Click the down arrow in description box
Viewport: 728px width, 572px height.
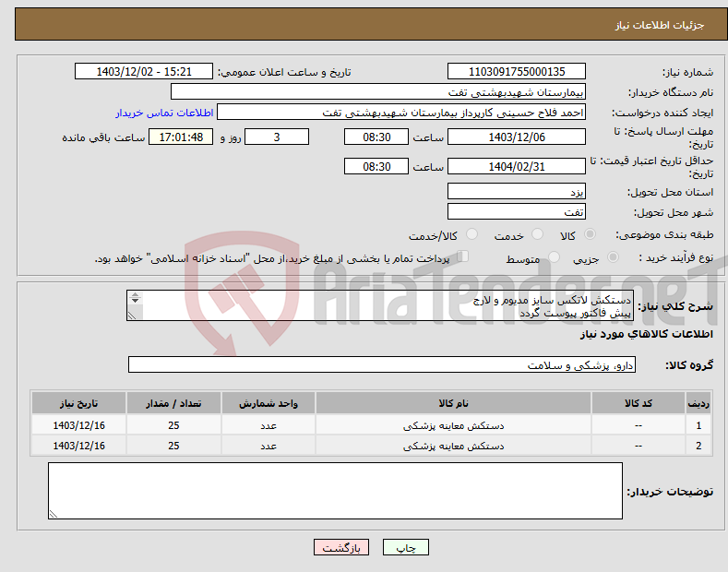point(135,301)
